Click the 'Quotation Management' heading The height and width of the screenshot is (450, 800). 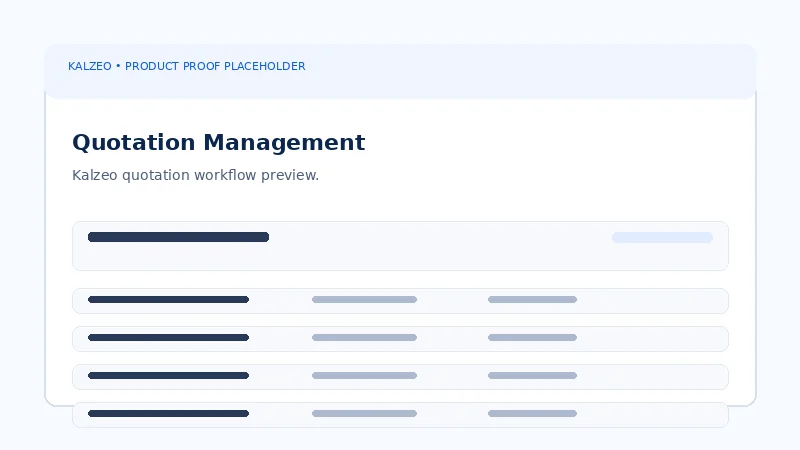[x=219, y=142]
